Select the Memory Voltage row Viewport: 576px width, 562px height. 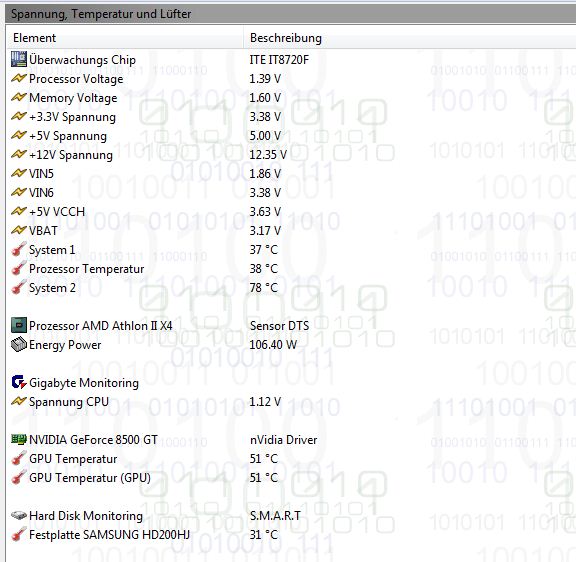(x=291, y=97)
